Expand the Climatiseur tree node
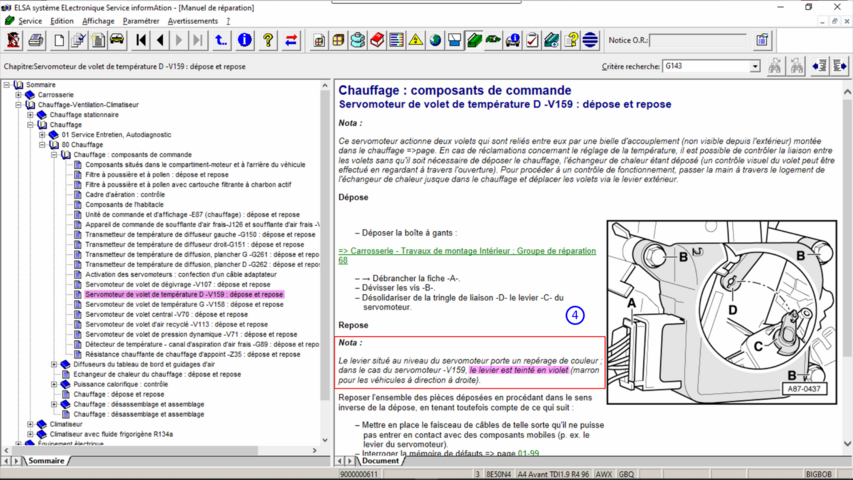 tap(30, 424)
